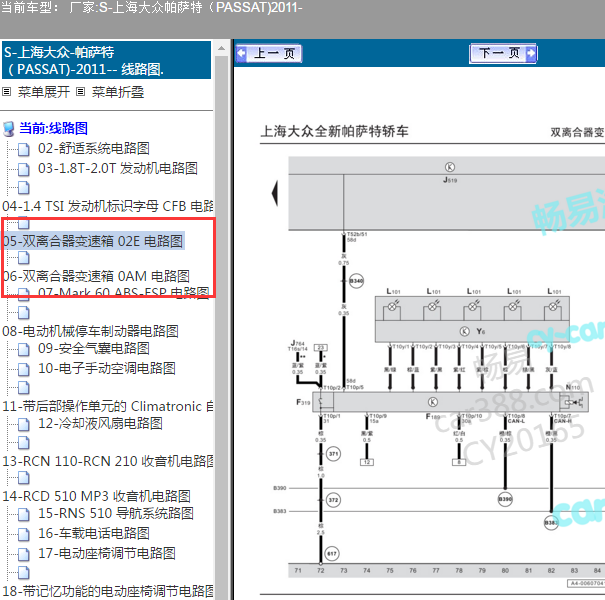This screenshot has width=605, height=600.
Task: Click page icon beside 09-安全气囊电路图
Action: point(24,350)
